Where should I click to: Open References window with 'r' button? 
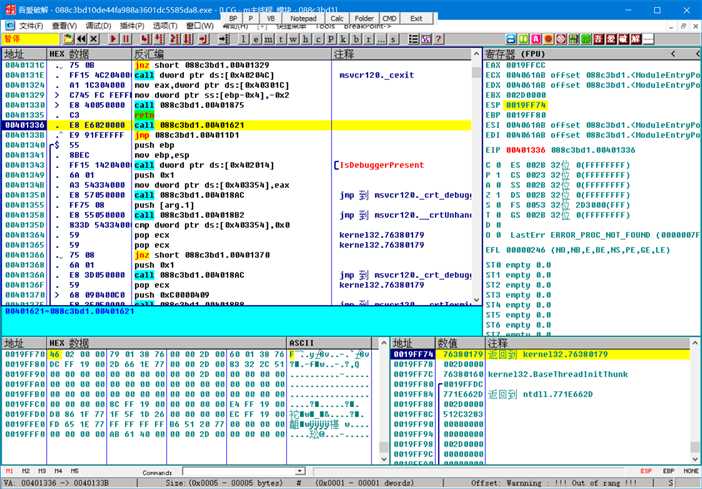[368, 39]
